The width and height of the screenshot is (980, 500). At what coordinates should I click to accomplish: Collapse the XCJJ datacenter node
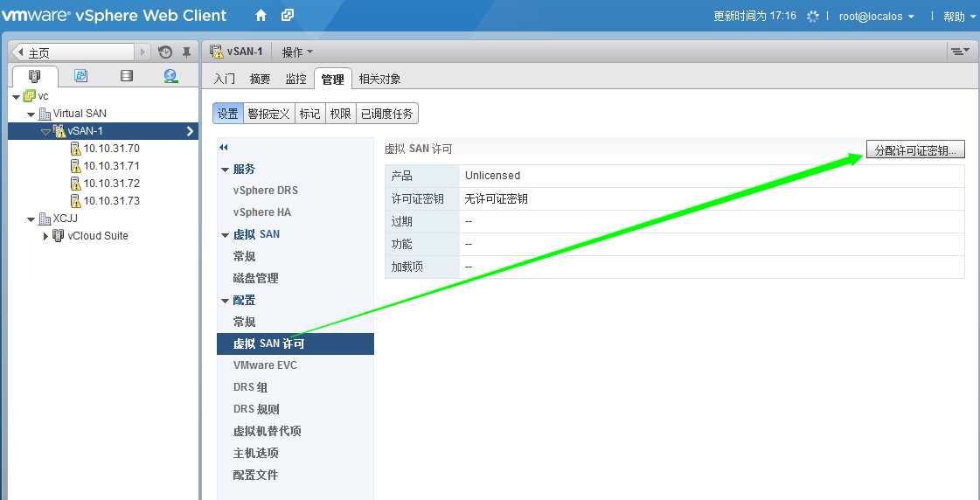pos(31,219)
